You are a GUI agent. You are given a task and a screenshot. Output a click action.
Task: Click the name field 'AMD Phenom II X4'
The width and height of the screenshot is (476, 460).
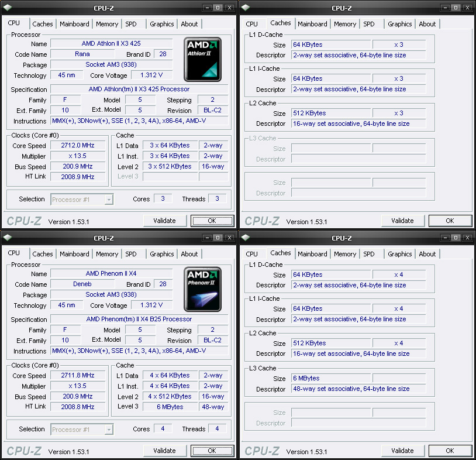(112, 273)
